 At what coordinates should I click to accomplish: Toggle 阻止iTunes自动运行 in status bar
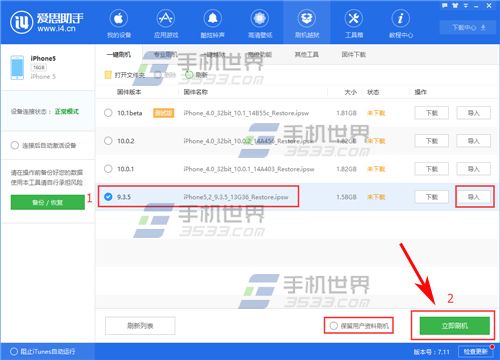pos(14,351)
